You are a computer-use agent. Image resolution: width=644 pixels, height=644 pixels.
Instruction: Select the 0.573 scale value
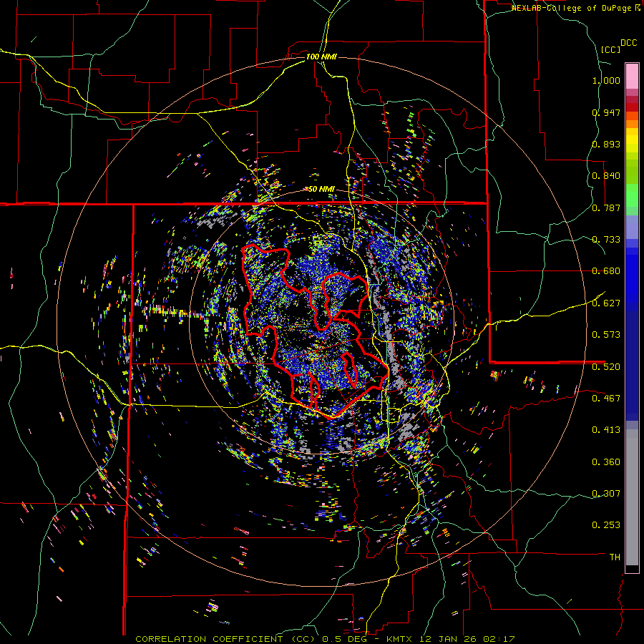pyautogui.click(x=606, y=335)
